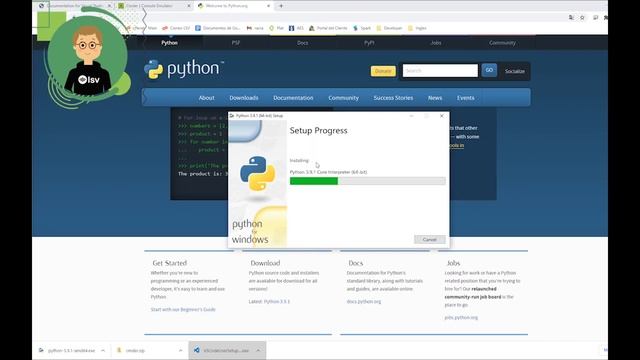The image size is (640, 360).
Task: Select the Community top-level site tab
Action: tap(502, 43)
